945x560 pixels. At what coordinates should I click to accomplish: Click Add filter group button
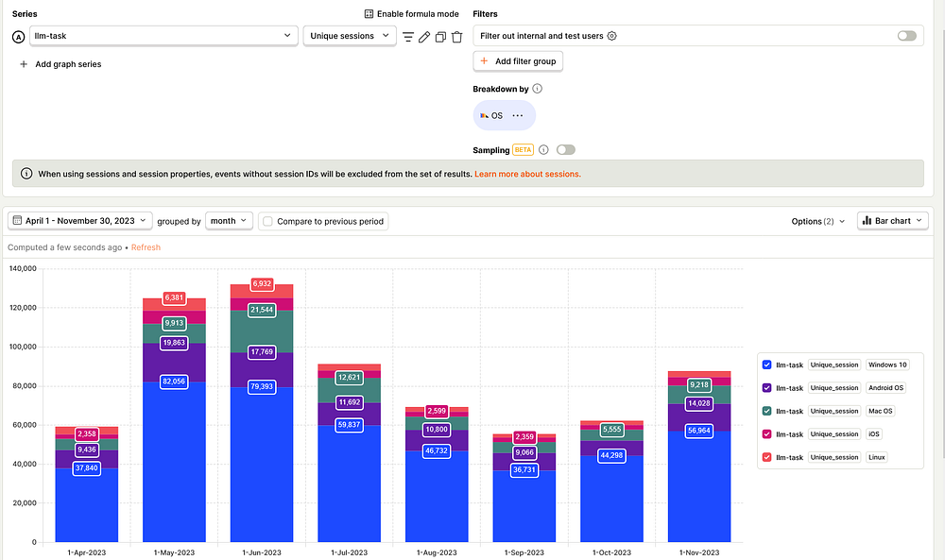pos(518,61)
